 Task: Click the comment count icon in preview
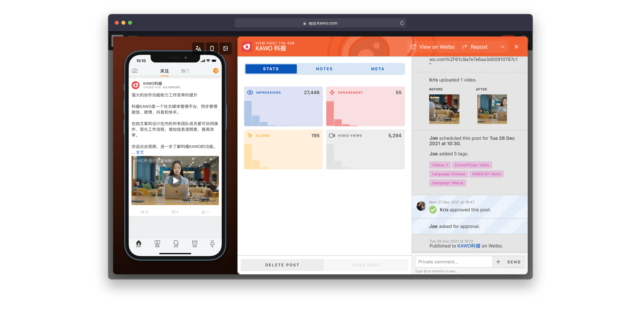pyautogui.click(x=173, y=212)
